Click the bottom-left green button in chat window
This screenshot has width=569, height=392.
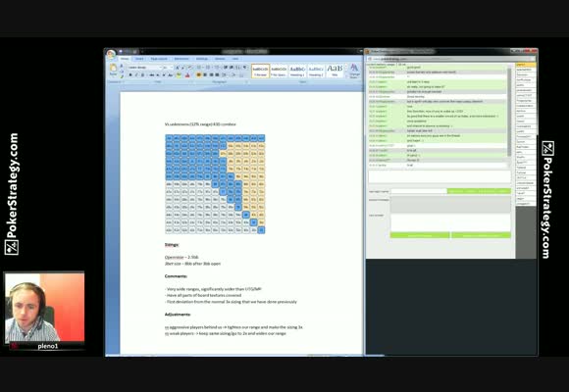[x=420, y=235]
